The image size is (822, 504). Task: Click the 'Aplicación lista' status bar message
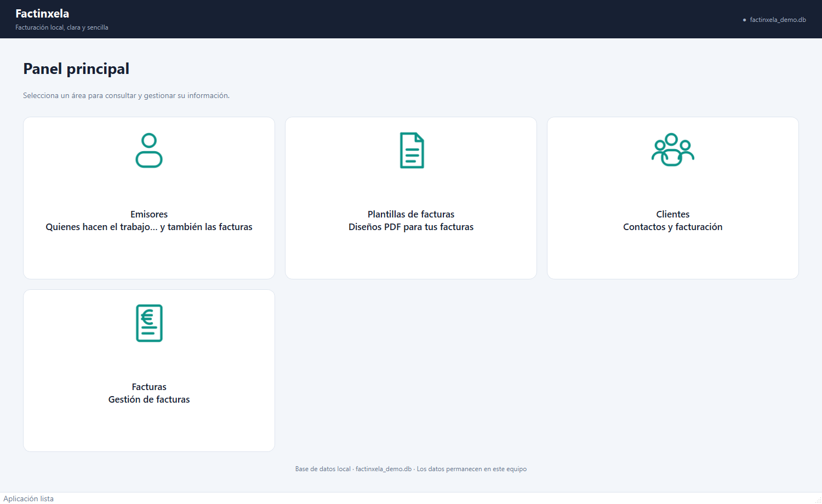28,499
